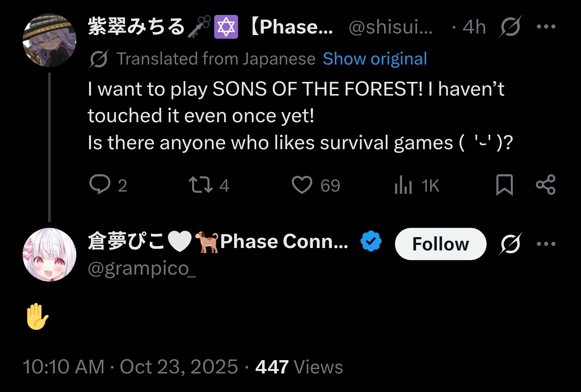Click the 10:10 AM Oct 23, 2025 timestamp
The height and width of the screenshot is (392, 581).
pos(130,367)
